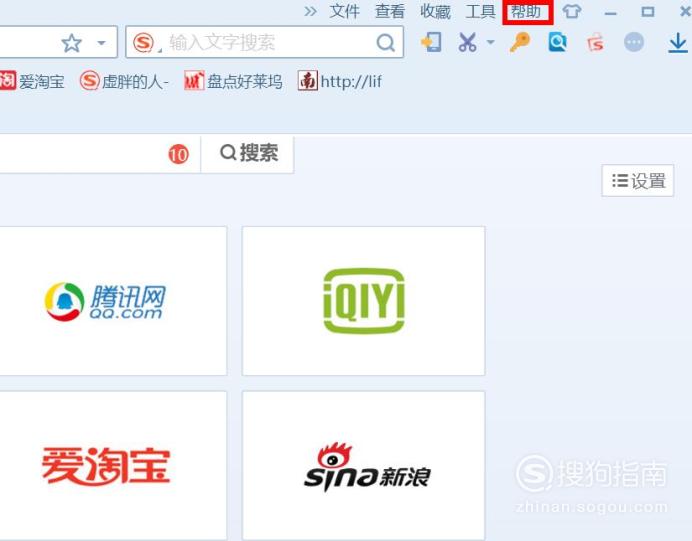Open the 爱淘宝 bookmark
This screenshot has height=541, width=692.
32,81
